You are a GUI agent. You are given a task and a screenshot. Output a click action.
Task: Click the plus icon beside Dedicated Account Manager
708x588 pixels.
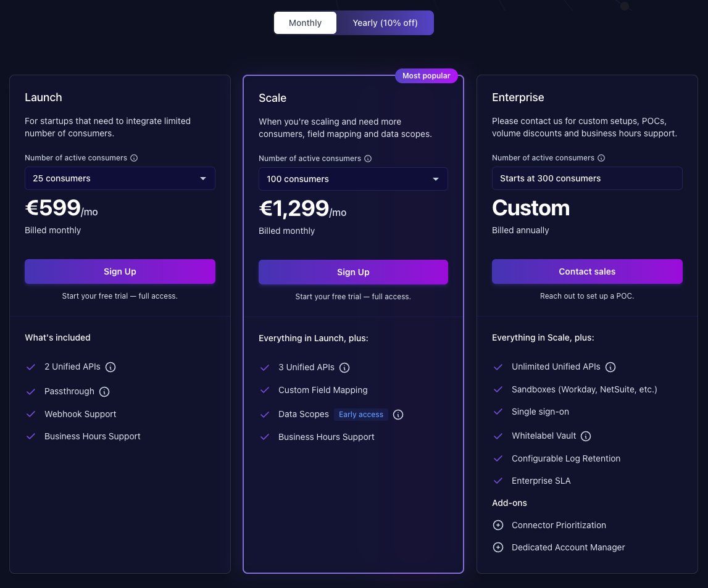coord(498,547)
